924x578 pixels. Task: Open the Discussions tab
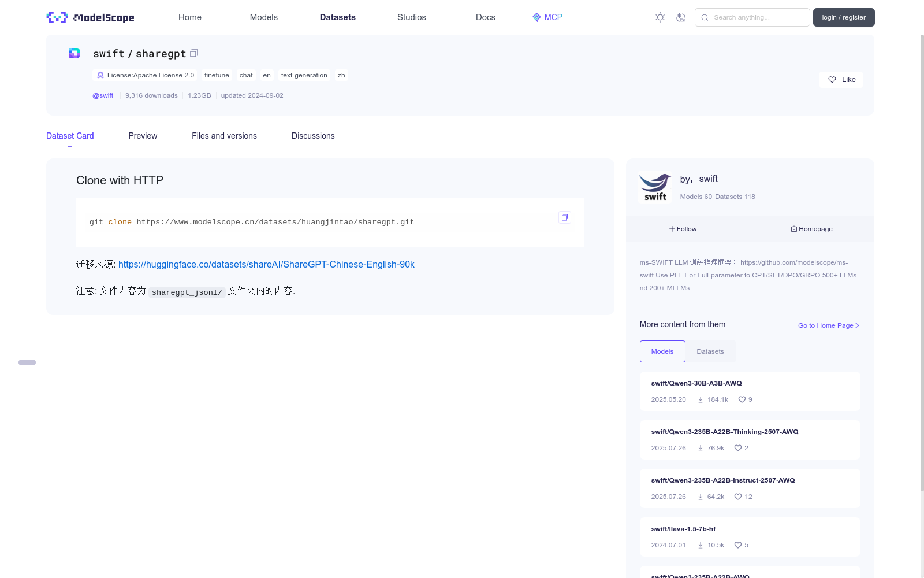pyautogui.click(x=313, y=136)
